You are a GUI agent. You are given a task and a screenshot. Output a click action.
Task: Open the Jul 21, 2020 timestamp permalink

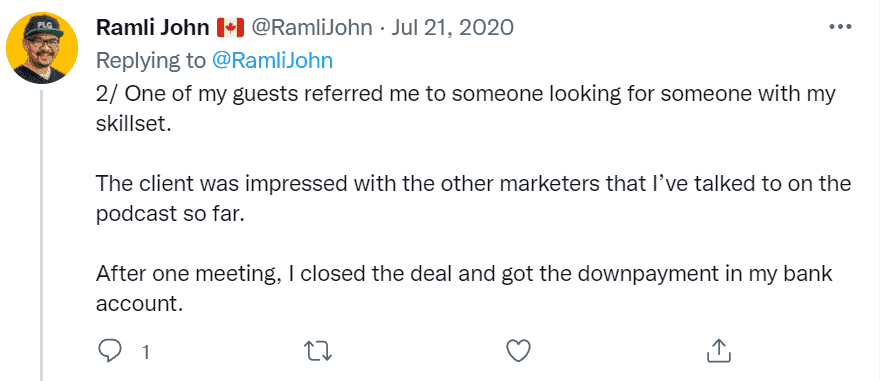452,27
